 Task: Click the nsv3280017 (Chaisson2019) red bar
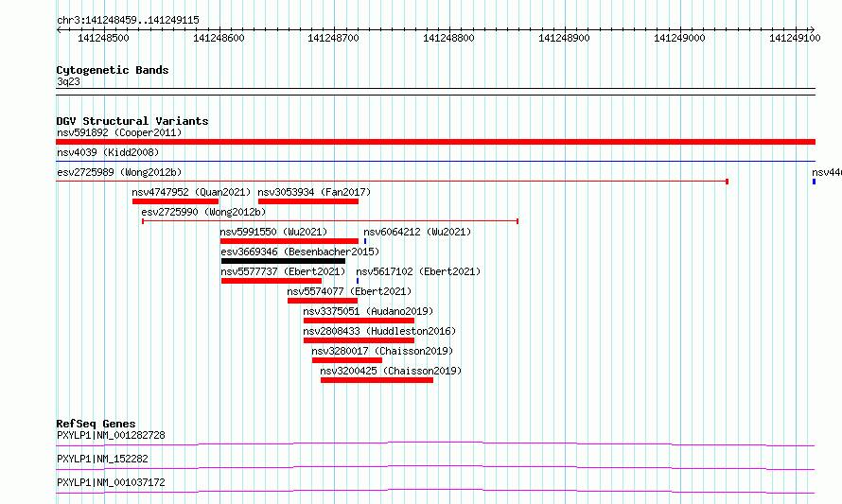347,360
